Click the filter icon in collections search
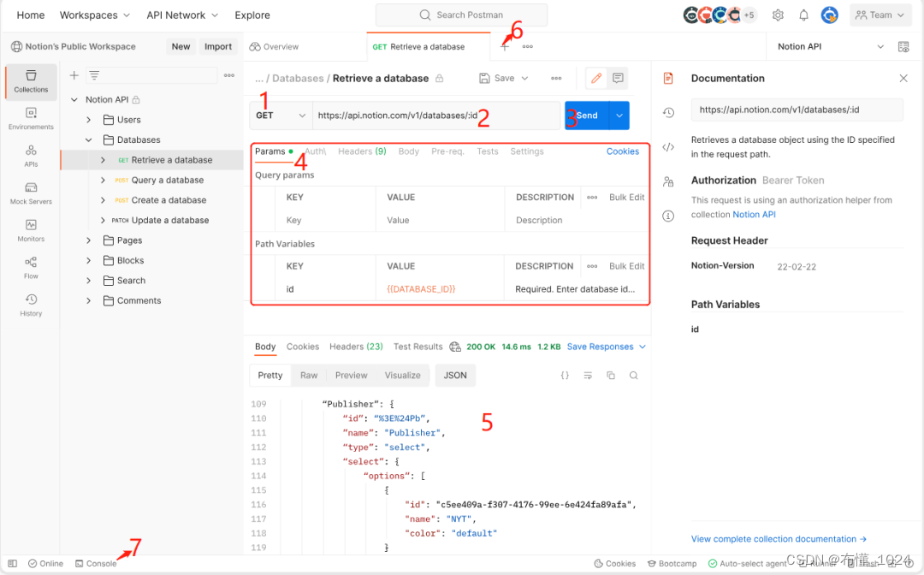 [94, 75]
